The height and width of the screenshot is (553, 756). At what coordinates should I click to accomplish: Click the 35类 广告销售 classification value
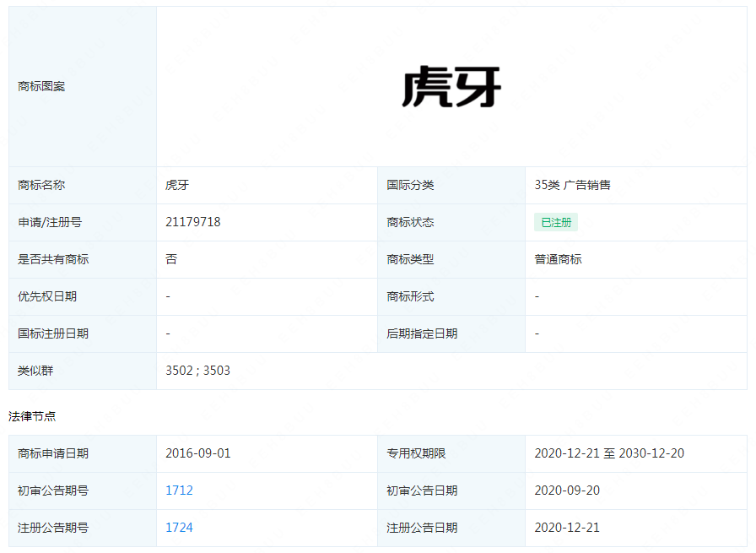tap(572, 185)
